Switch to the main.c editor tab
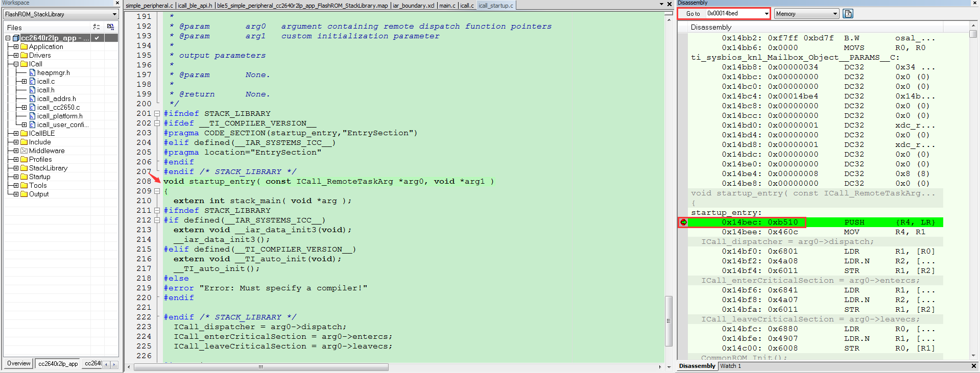 click(447, 6)
